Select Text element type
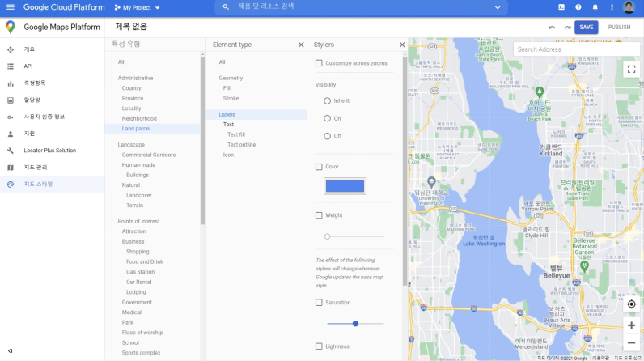 coord(228,125)
